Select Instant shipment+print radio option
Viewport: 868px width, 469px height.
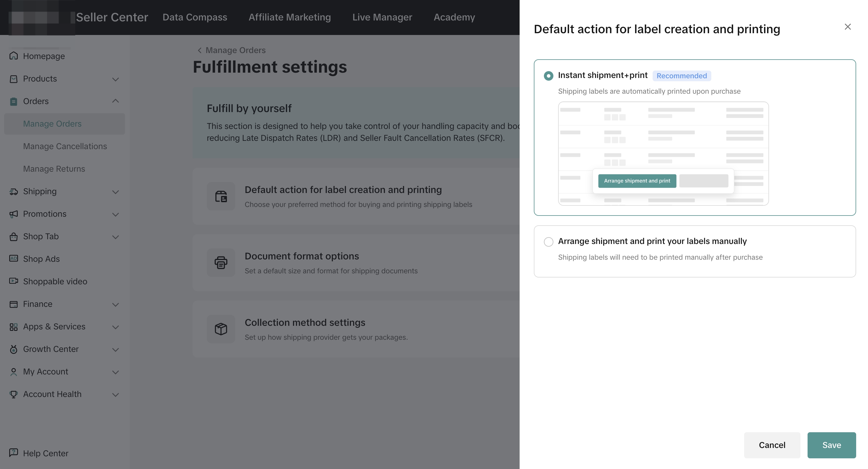click(x=549, y=76)
